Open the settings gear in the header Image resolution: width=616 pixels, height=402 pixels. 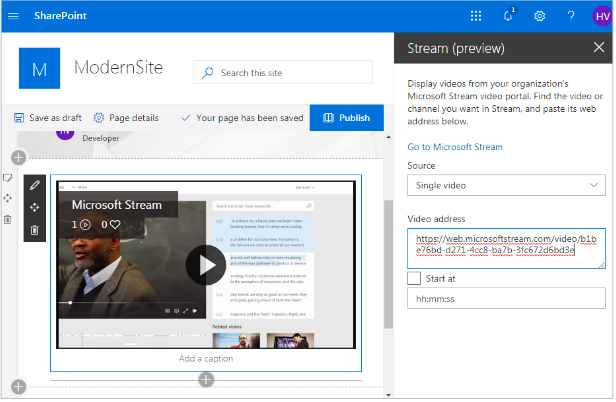pyautogui.click(x=541, y=16)
